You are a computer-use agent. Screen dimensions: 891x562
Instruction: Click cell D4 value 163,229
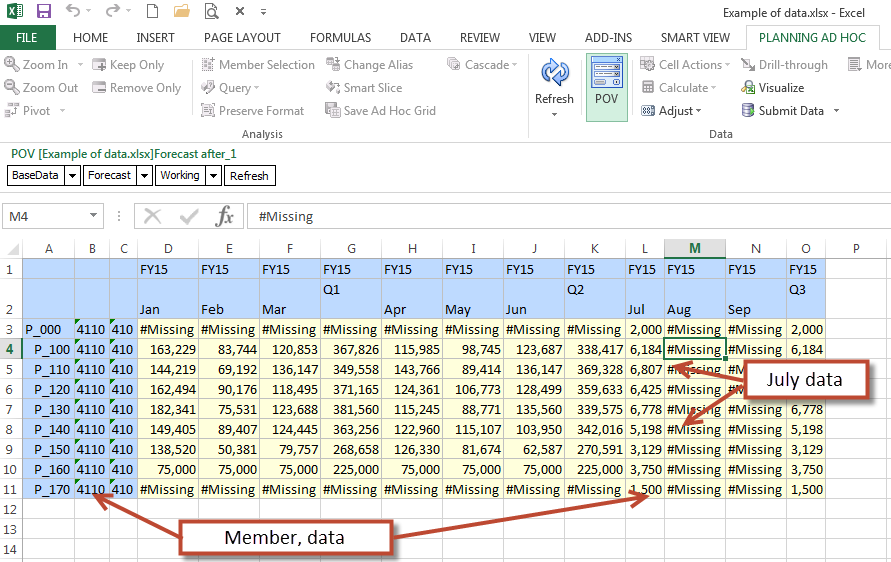[x=168, y=349]
